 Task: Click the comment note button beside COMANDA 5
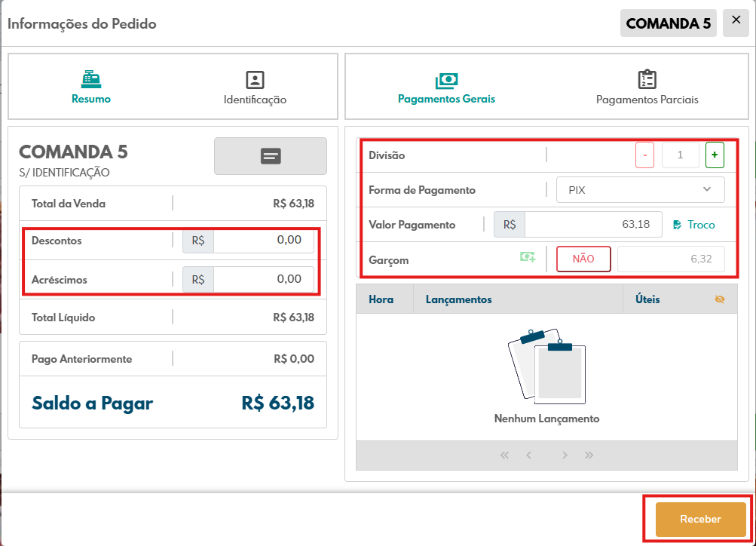[271, 156]
